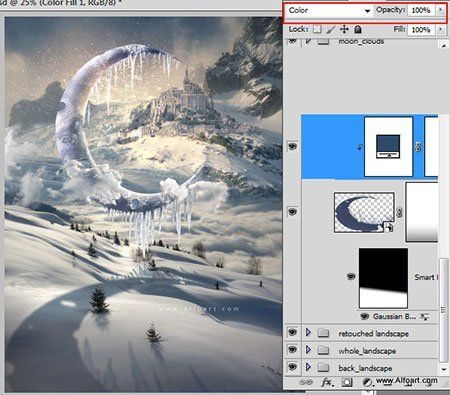Click the 'Smart' filters label
This screenshot has height=395, width=450.
[x=426, y=277]
